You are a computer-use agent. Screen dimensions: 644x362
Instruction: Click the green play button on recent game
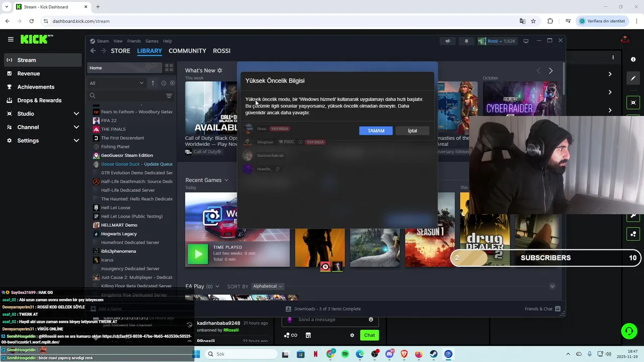click(198, 254)
